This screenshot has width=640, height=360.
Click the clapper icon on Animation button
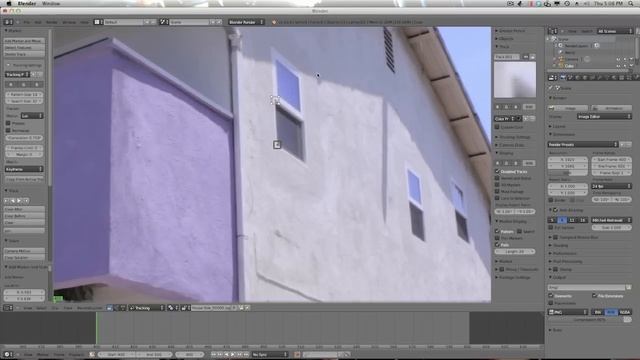[595, 108]
